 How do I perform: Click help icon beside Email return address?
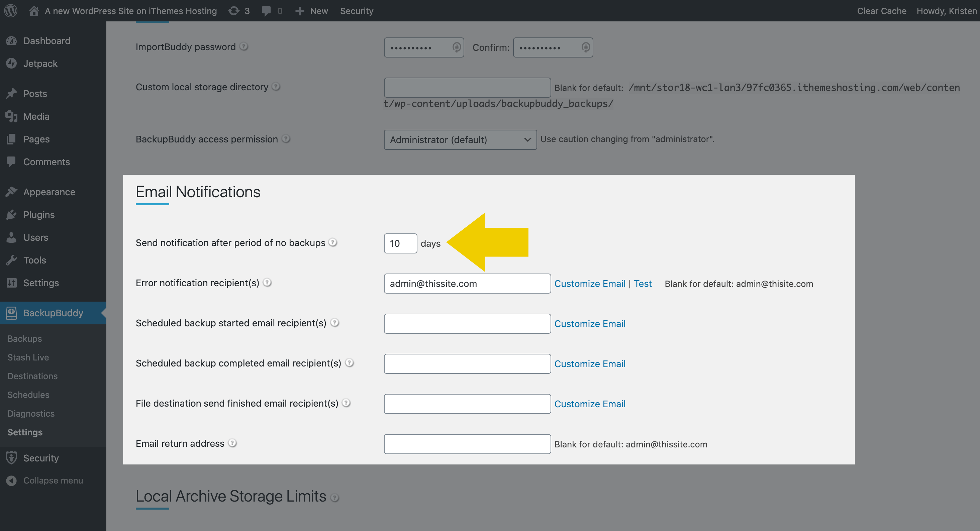(x=232, y=443)
